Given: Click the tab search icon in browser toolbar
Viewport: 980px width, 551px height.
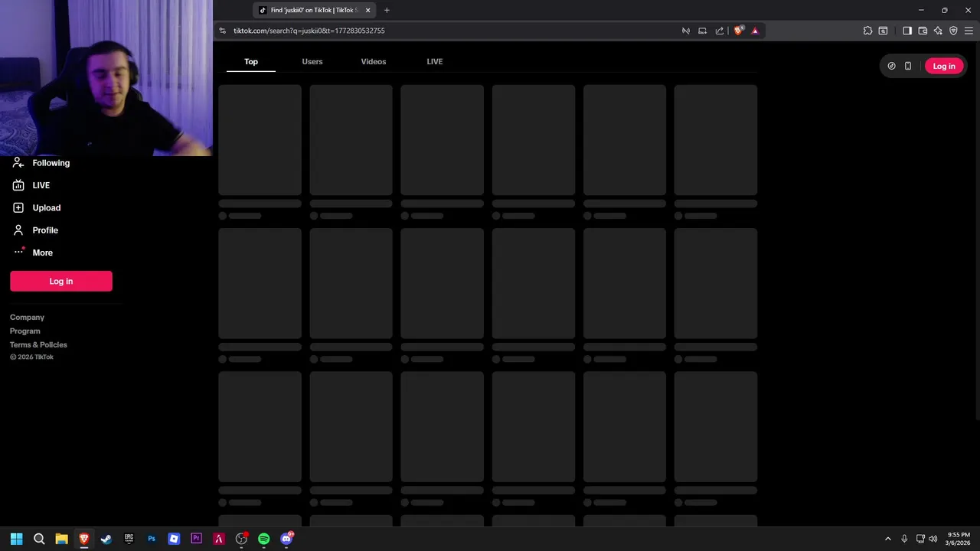Looking at the screenshot, I should (883, 31).
